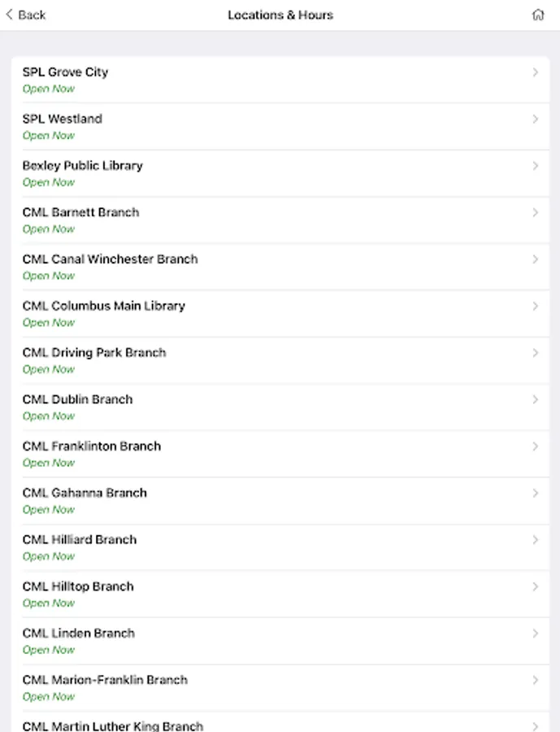Tap the Home icon in header

click(538, 15)
